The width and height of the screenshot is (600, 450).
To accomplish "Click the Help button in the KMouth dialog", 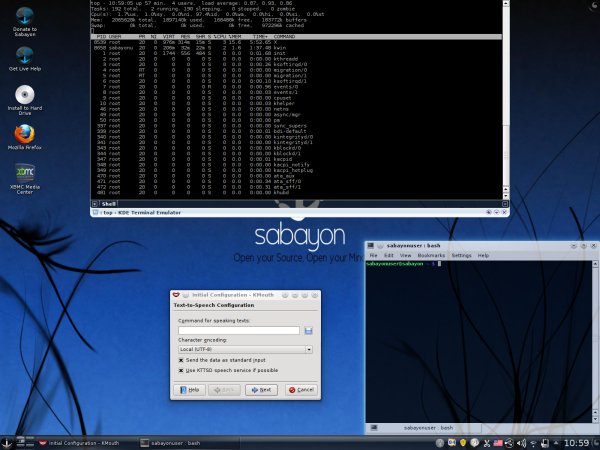I will 189,390.
